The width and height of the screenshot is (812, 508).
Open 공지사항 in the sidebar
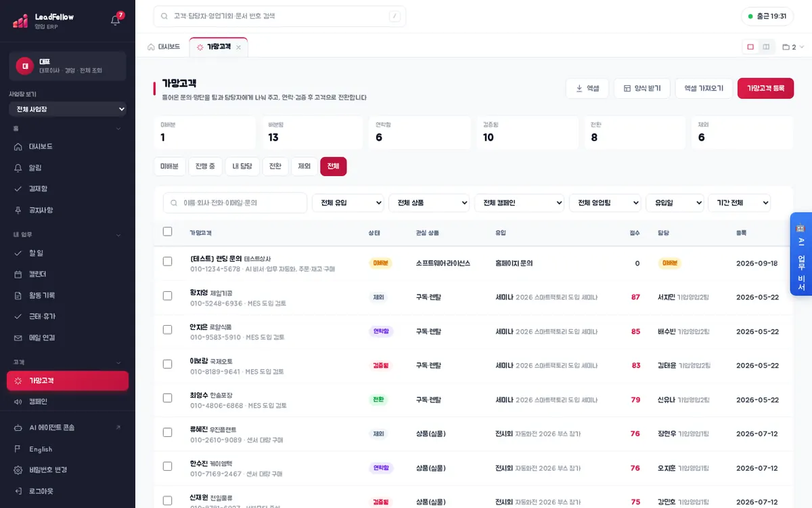(68, 210)
